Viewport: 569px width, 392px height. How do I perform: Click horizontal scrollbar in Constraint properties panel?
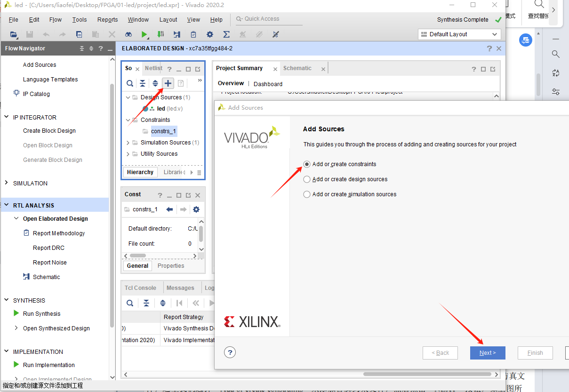138,256
